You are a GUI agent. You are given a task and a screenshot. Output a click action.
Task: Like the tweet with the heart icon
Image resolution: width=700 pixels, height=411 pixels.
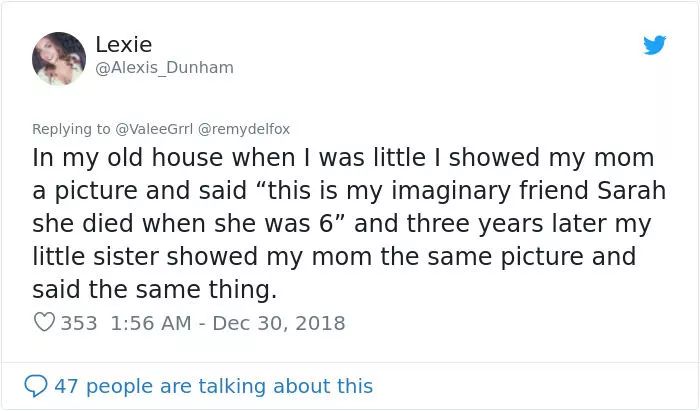[x=44, y=322]
